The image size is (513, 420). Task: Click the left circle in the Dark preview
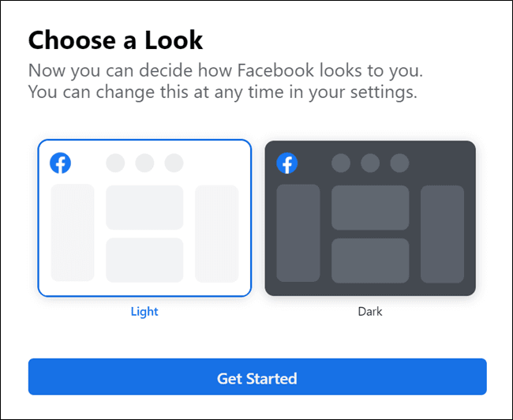point(341,163)
